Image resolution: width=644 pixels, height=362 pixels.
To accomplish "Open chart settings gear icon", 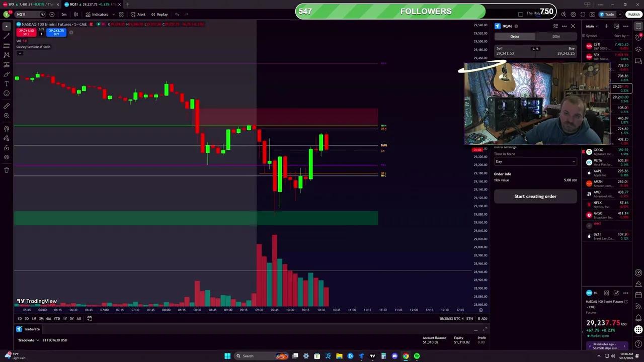I will click(x=573, y=14).
